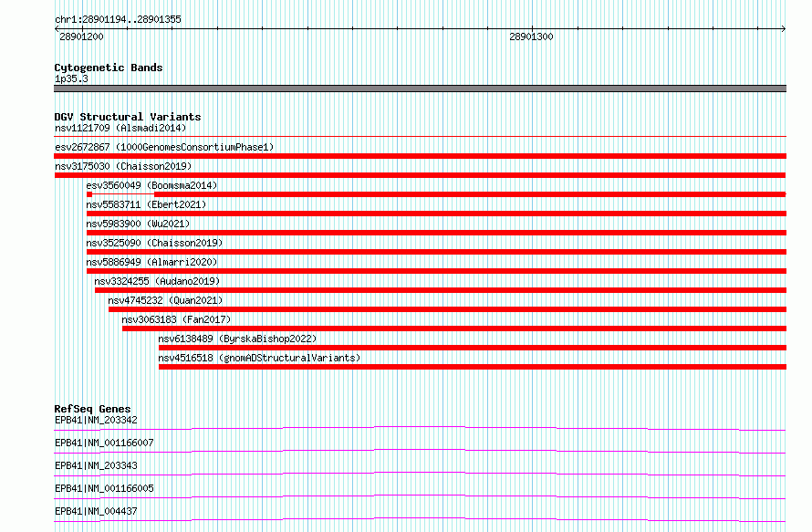
Task: Open variant esv3560049 (Boomsma2014)
Action: point(151,185)
